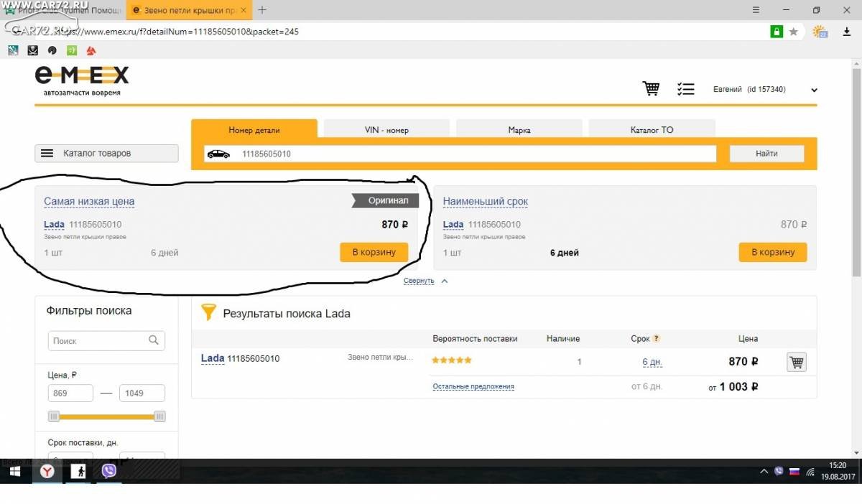Open the Остальные предложения link

tap(473, 386)
